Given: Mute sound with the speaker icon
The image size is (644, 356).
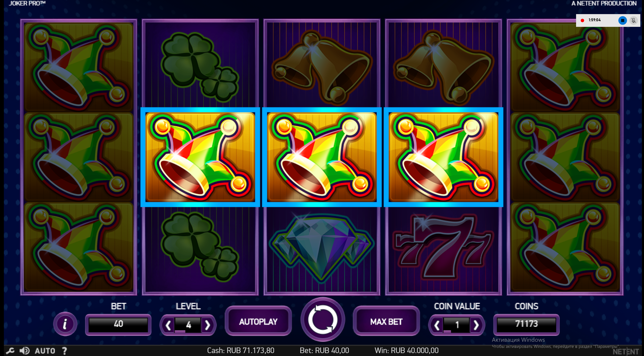Looking at the screenshot, I should pyautogui.click(x=25, y=351).
